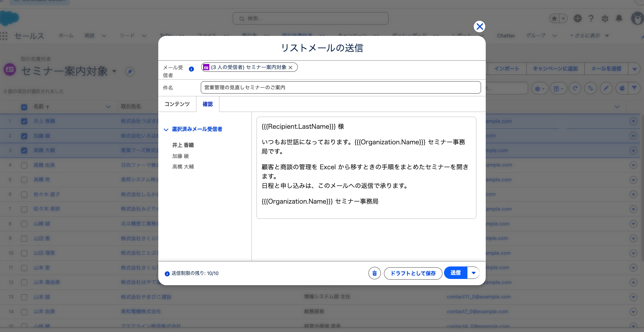Delete the draft with the trash icon
The width and height of the screenshot is (644, 332).
374,273
